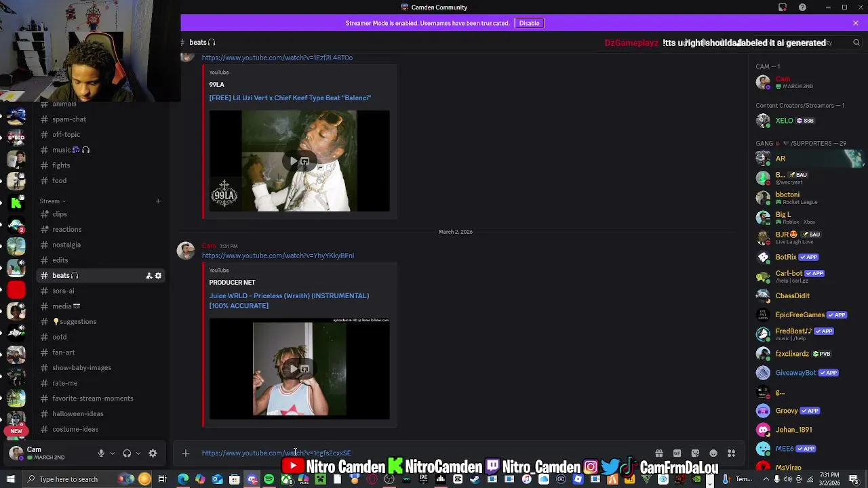Open the fights channel
The height and width of the screenshot is (488, 868).
coord(100,165)
